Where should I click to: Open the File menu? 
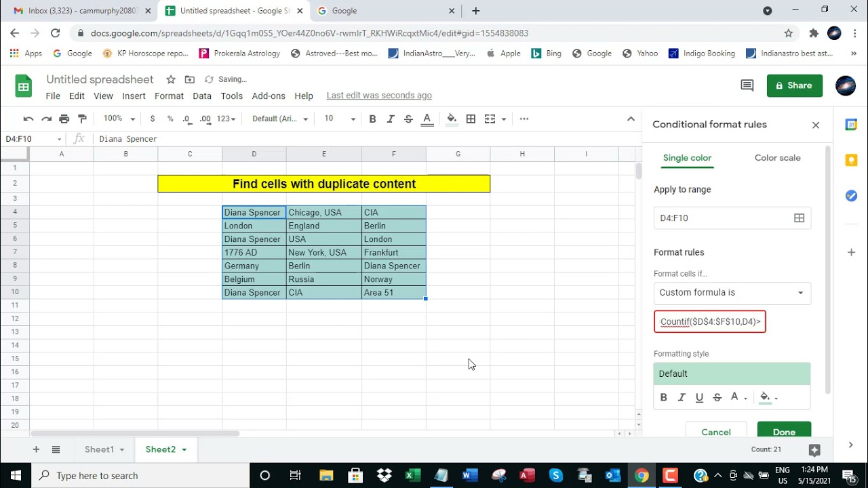coord(53,96)
